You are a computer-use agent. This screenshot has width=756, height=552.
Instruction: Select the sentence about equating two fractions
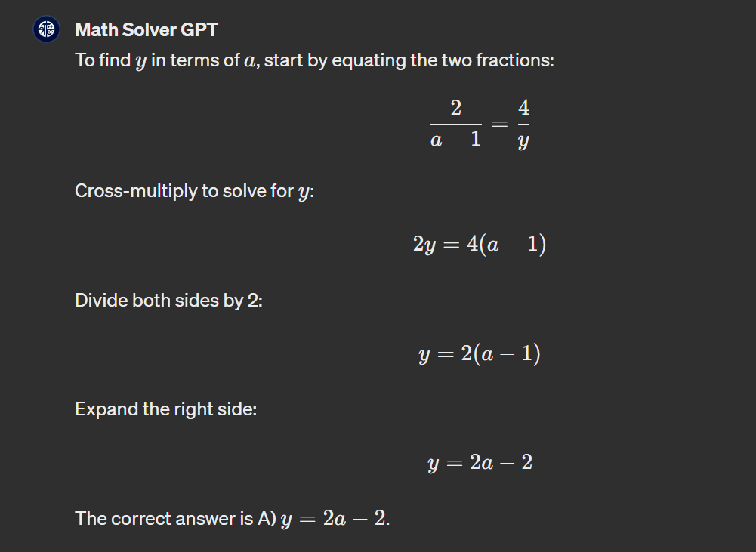(314, 60)
